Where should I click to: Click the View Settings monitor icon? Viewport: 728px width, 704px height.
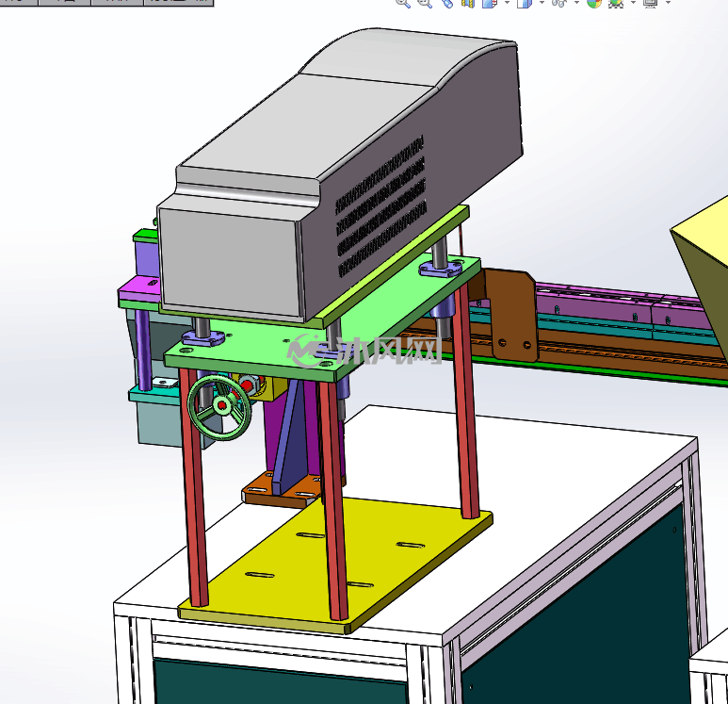coord(651,3)
